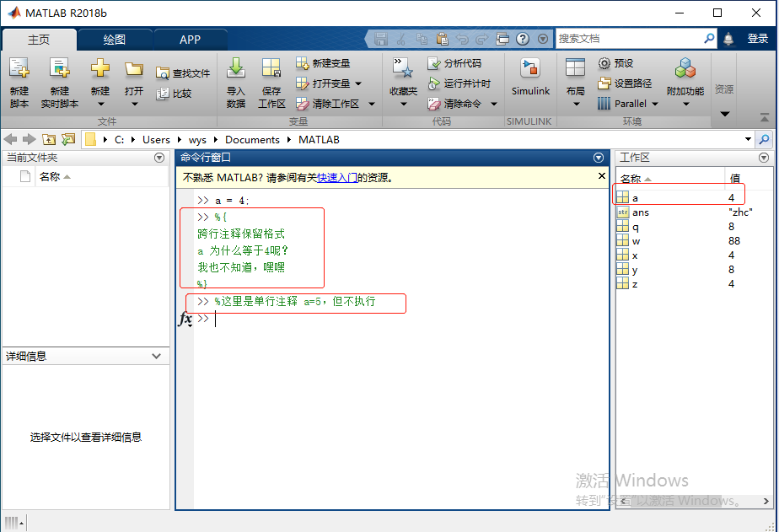This screenshot has height=532, width=779.
Task: Select variable w in workspace
Action: pos(695,241)
